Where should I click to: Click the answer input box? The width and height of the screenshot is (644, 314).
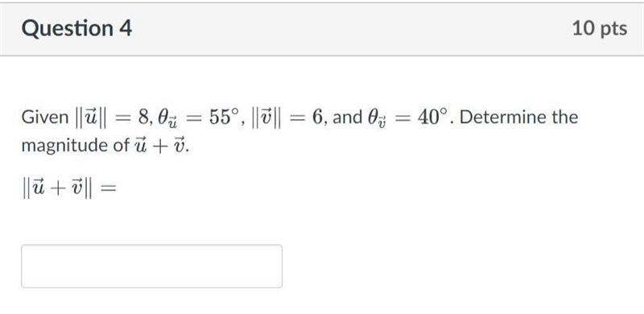[x=151, y=266]
